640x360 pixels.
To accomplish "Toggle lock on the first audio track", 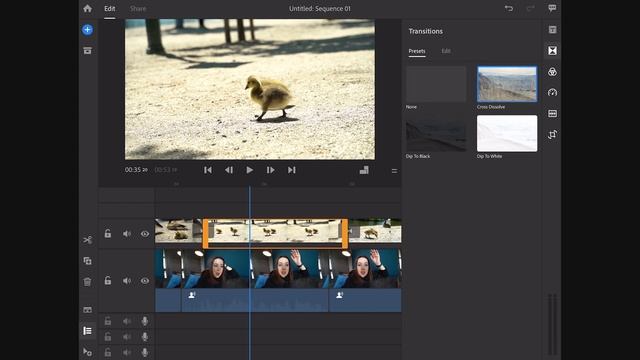I will (108, 321).
